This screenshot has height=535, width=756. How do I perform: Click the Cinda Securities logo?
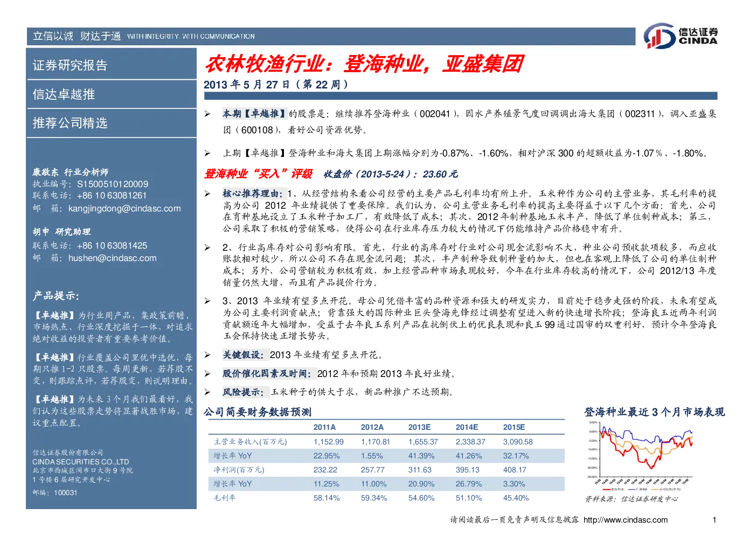(681, 36)
